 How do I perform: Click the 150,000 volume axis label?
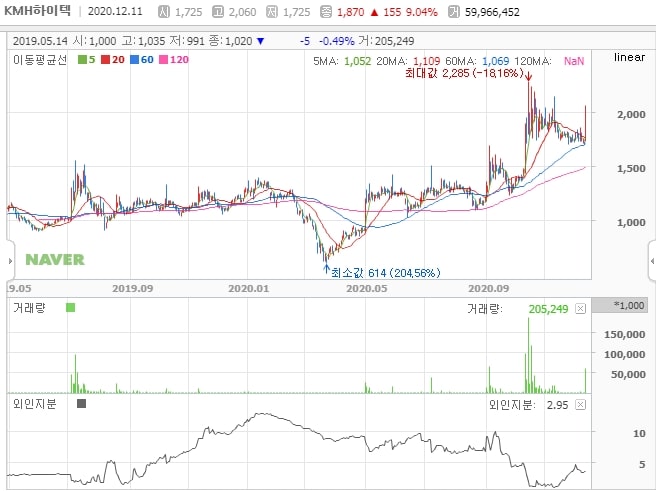(x=625, y=334)
